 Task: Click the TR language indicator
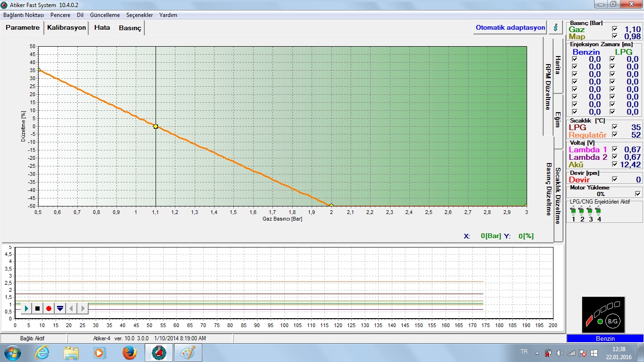tap(524, 352)
